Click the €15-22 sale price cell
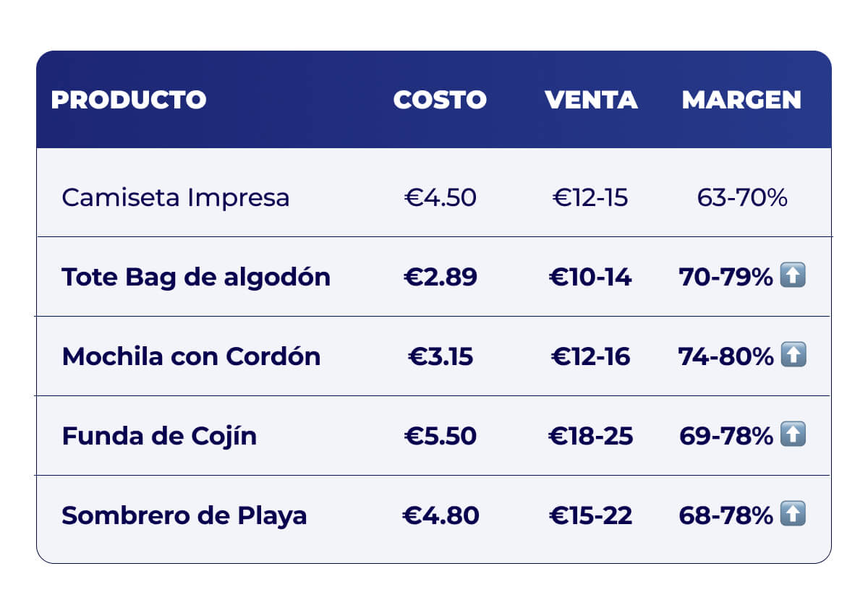This screenshot has width=868, height=600. pyautogui.click(x=590, y=515)
